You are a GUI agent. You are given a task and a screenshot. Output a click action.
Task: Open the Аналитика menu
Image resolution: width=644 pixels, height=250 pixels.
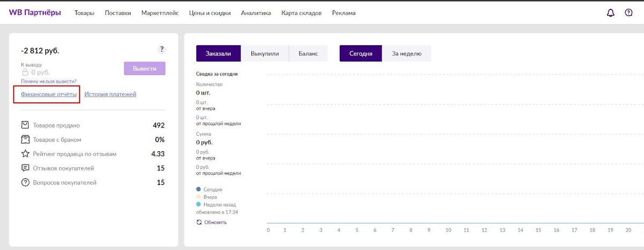(256, 13)
